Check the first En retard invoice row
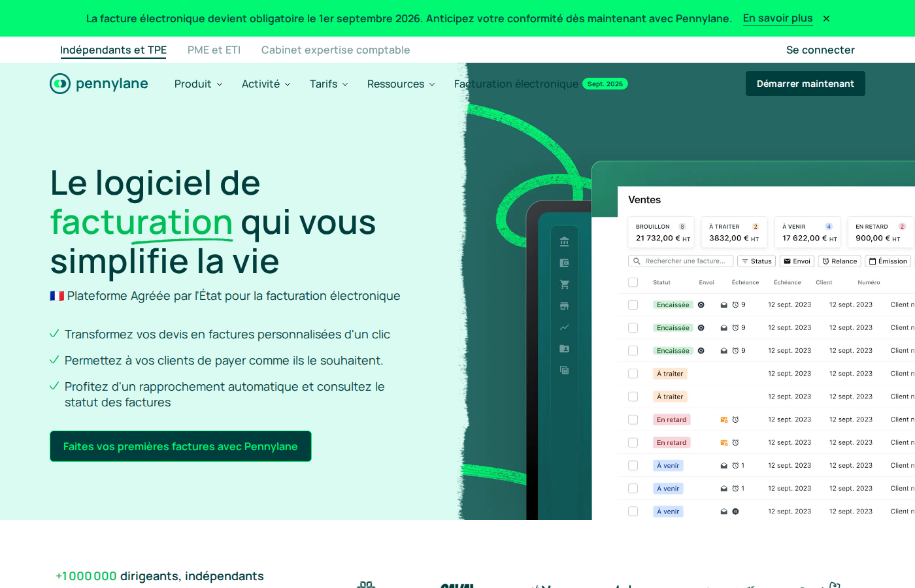 pos(633,419)
